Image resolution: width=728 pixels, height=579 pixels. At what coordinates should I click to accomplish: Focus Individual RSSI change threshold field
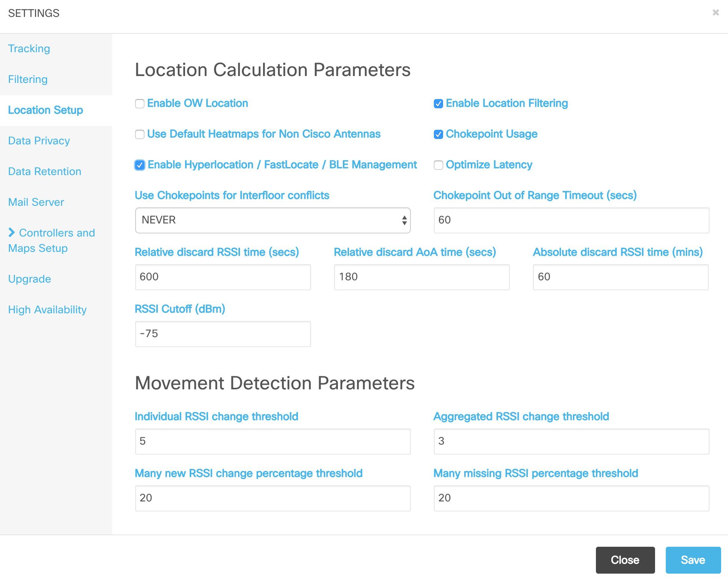pos(273,442)
